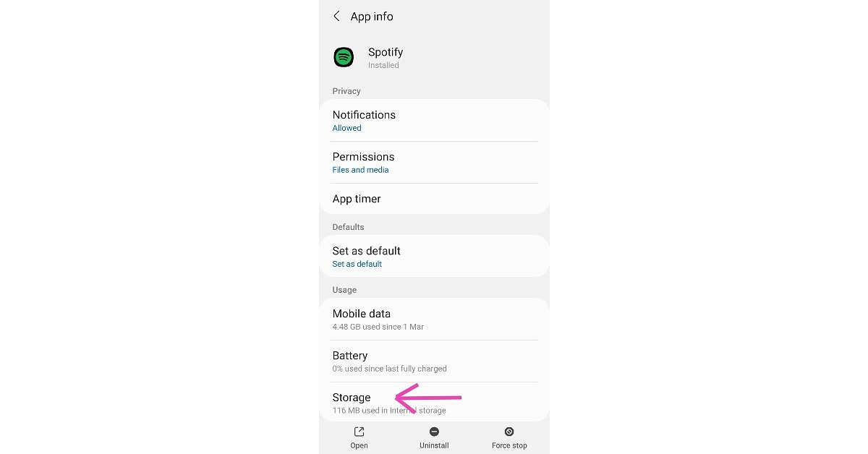Open the Permissions settings

click(x=363, y=157)
